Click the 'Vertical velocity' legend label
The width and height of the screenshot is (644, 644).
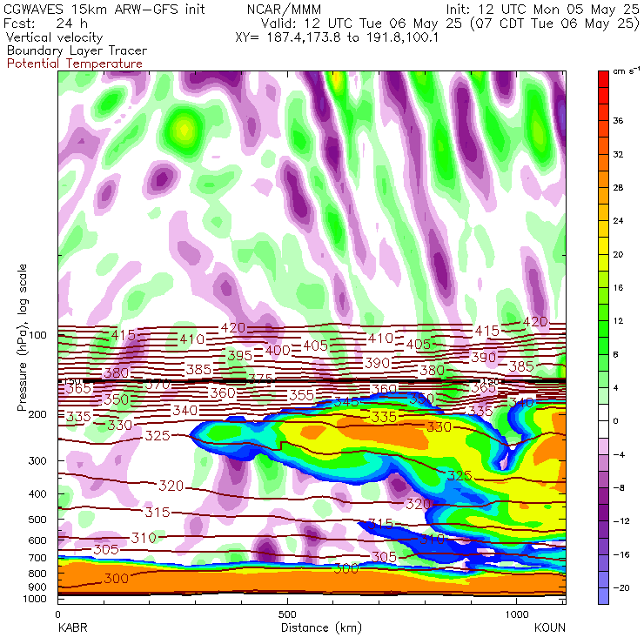pyautogui.click(x=54, y=37)
